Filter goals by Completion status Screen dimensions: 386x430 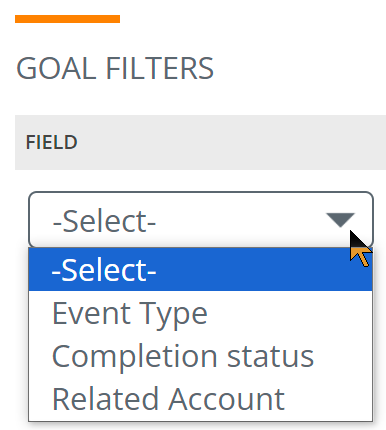tap(200, 356)
